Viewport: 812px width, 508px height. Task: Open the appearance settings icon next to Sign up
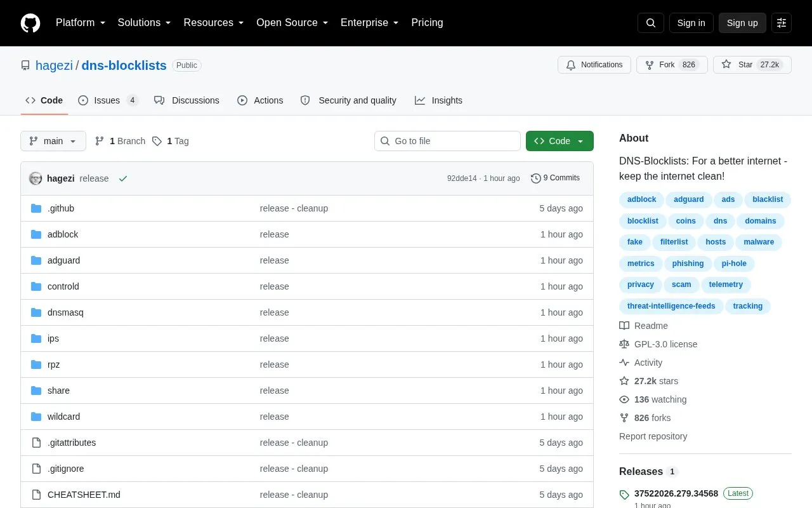pos(782,23)
